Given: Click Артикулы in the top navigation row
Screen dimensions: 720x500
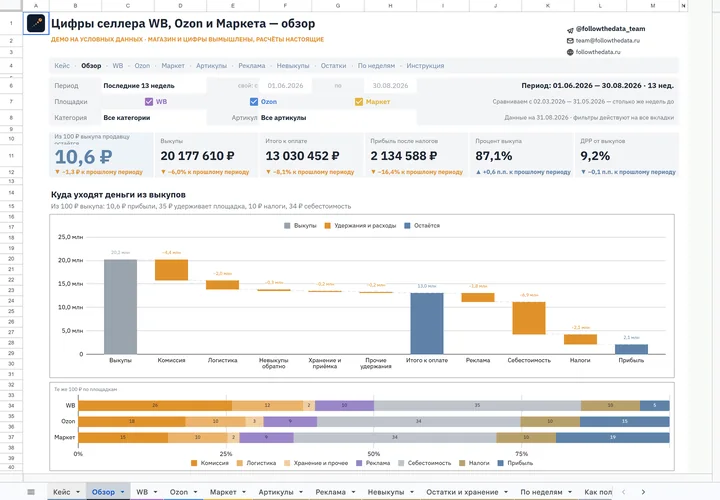Looking at the screenshot, I should coord(211,66).
